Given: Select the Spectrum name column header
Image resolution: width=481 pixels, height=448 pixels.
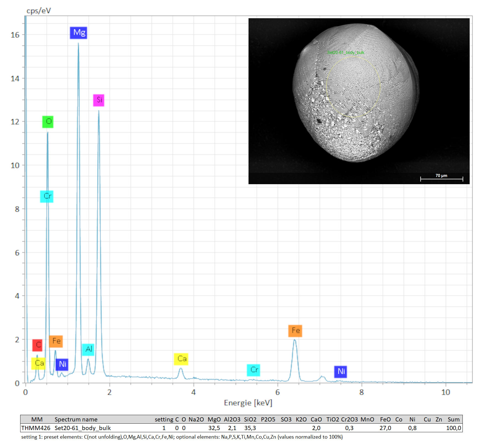Looking at the screenshot, I should (76, 419).
